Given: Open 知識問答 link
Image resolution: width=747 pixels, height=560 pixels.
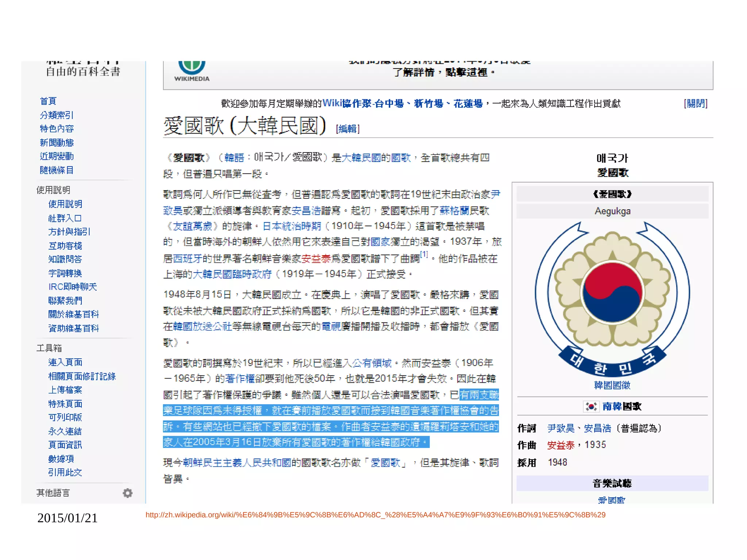Looking at the screenshot, I should coord(65,259).
